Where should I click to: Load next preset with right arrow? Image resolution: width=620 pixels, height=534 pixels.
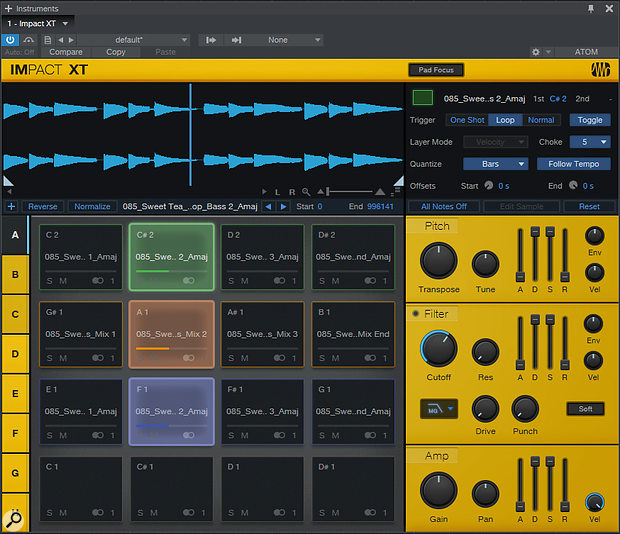click(71, 40)
